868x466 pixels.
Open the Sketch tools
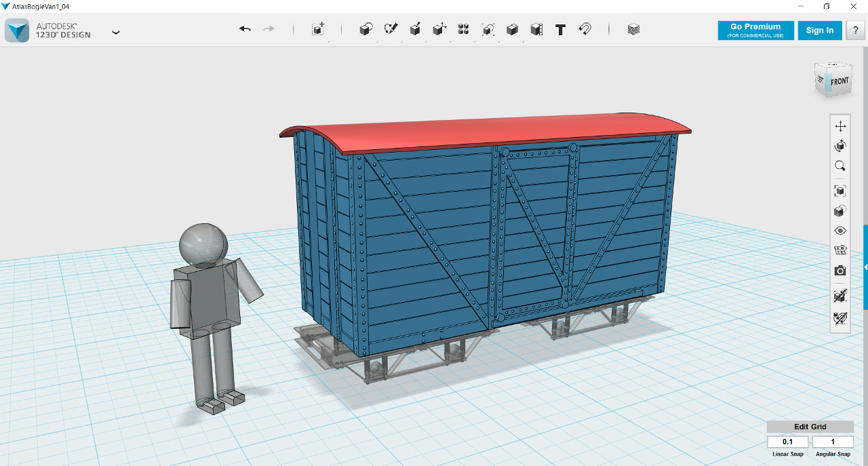[x=391, y=29]
